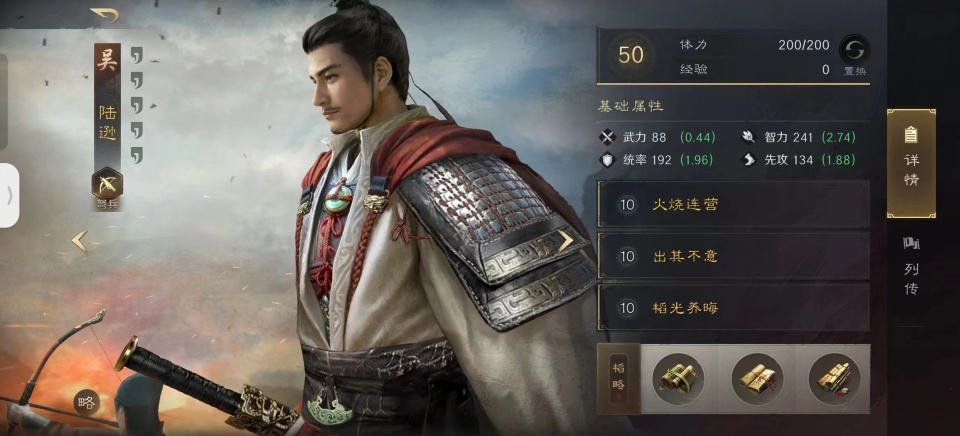Expand the side drawer handle at left edge

(9, 195)
